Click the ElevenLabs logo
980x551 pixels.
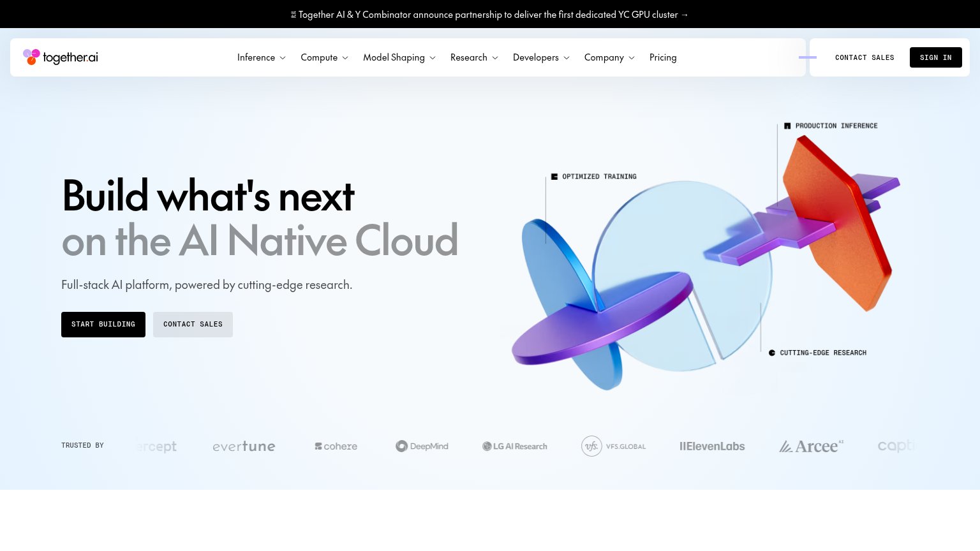click(712, 446)
